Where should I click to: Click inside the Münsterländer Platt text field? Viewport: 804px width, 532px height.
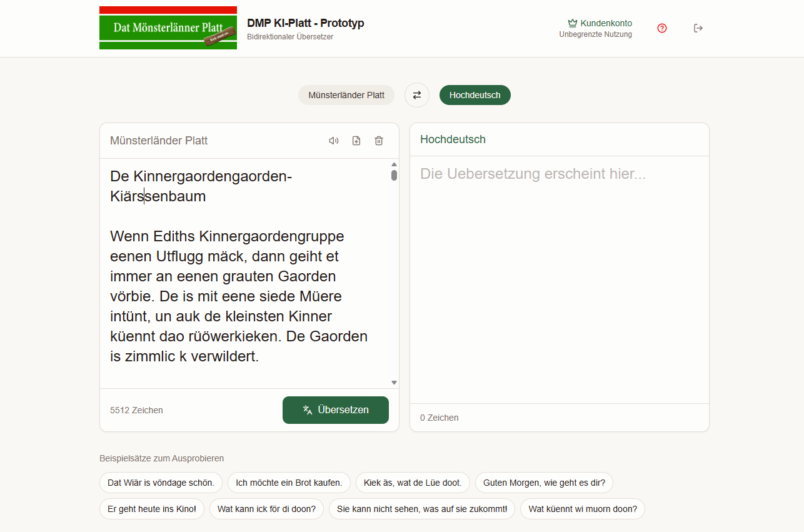point(245,273)
